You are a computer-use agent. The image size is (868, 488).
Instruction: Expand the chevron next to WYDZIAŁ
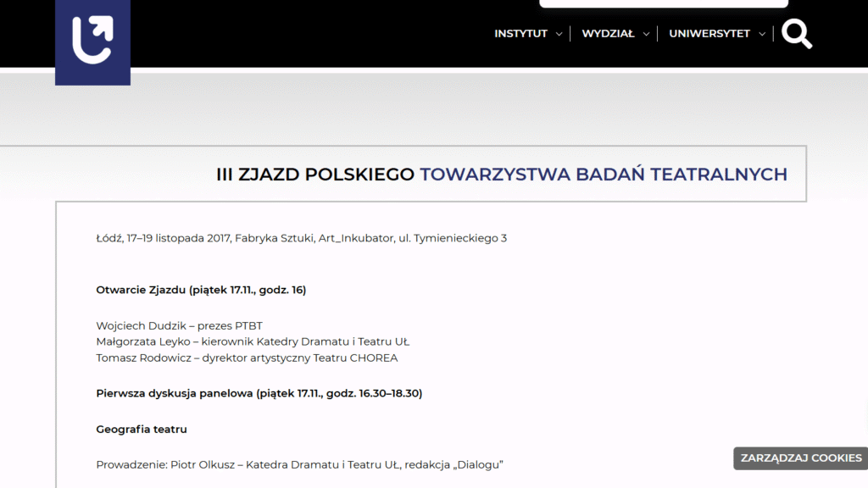click(646, 35)
